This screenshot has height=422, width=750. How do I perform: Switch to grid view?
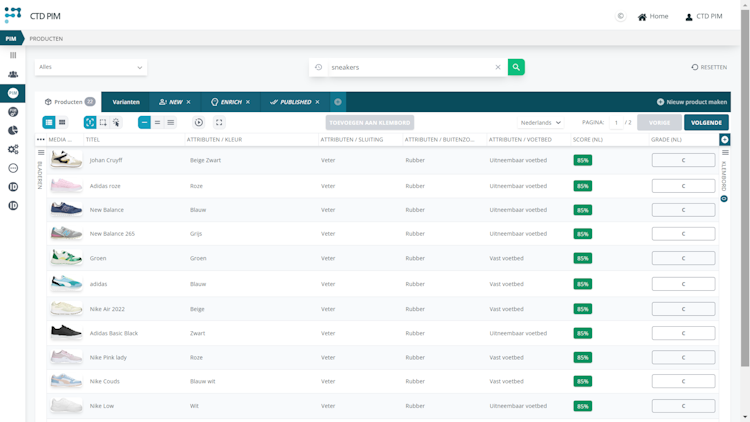tap(62, 122)
